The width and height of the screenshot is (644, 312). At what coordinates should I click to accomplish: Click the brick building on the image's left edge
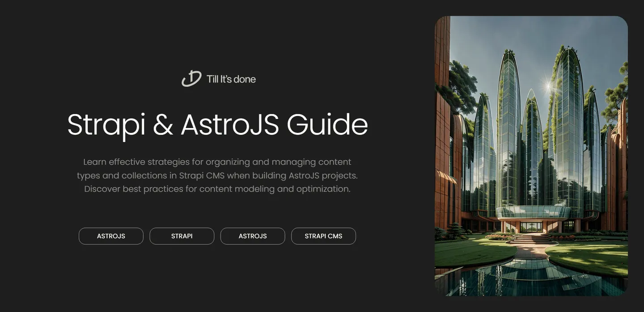[442, 134]
